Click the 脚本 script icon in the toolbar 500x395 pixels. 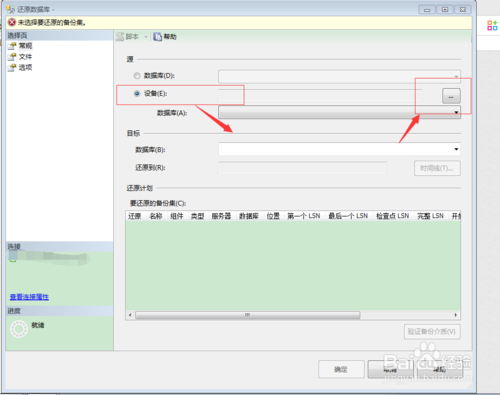pyautogui.click(x=120, y=37)
